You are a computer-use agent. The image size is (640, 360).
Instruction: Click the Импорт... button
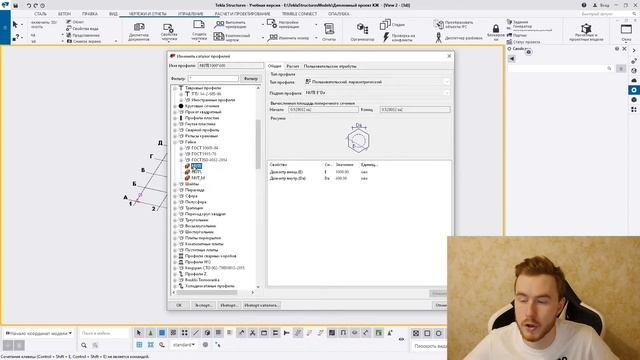pos(229,305)
